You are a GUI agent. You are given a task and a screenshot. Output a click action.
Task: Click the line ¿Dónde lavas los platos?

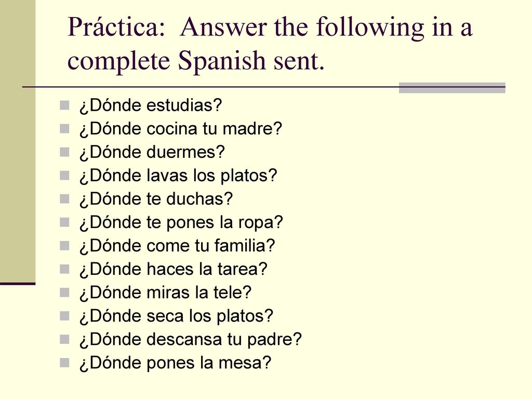[179, 176]
